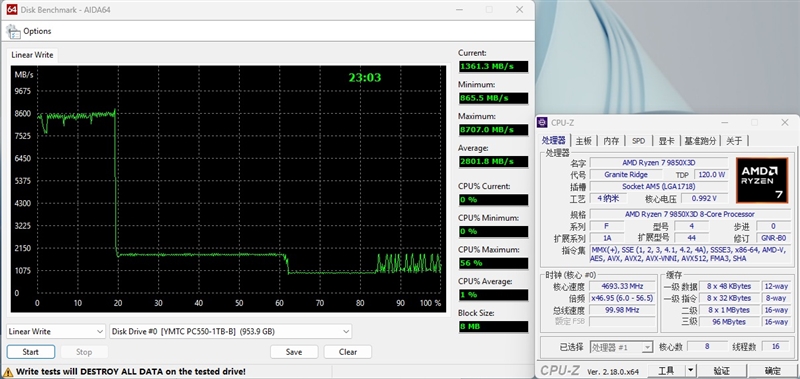This screenshot has height=379, width=800.
Task: Switch to the 主板 tab in CPU-Z
Action: point(584,141)
